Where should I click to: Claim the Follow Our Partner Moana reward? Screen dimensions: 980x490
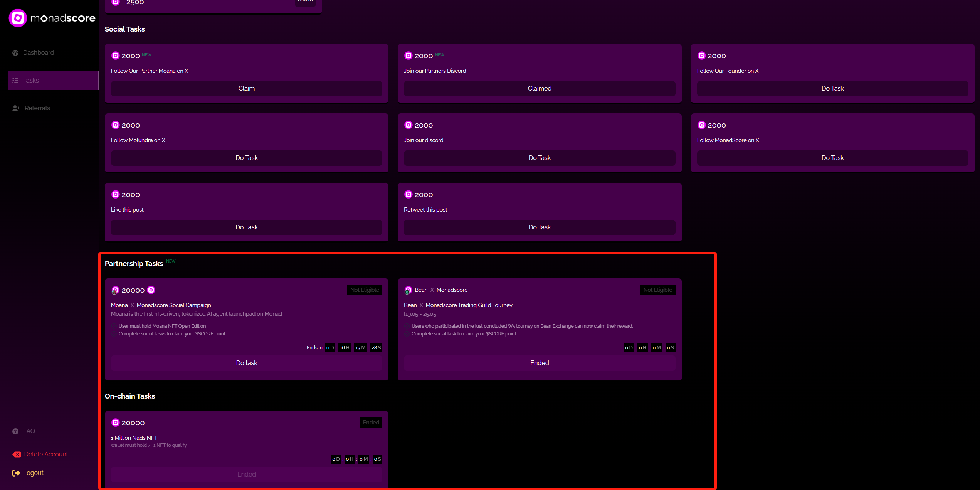[247, 89]
